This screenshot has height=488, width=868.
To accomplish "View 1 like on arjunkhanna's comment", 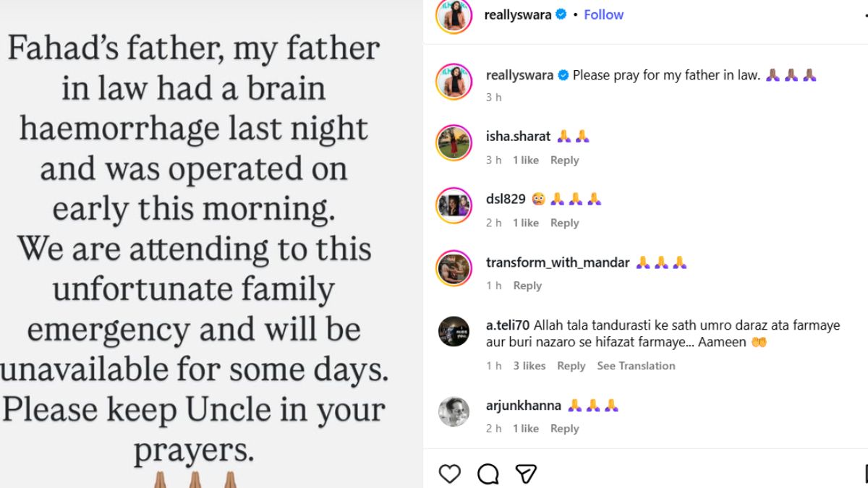I will click(x=526, y=429).
